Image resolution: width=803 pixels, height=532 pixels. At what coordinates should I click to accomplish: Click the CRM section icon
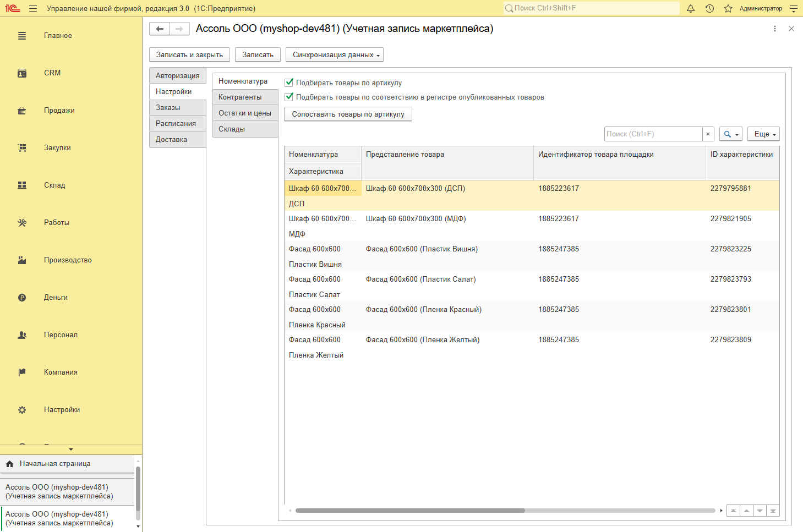[22, 73]
